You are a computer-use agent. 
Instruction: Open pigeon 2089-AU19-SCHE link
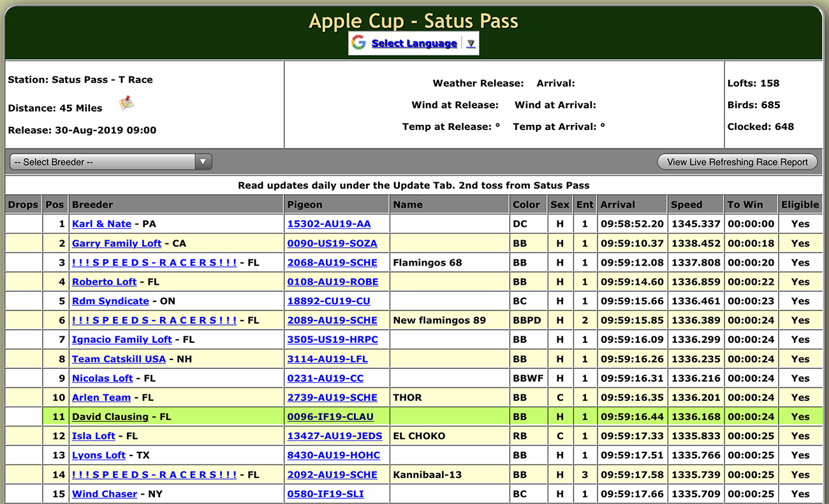[332, 320]
